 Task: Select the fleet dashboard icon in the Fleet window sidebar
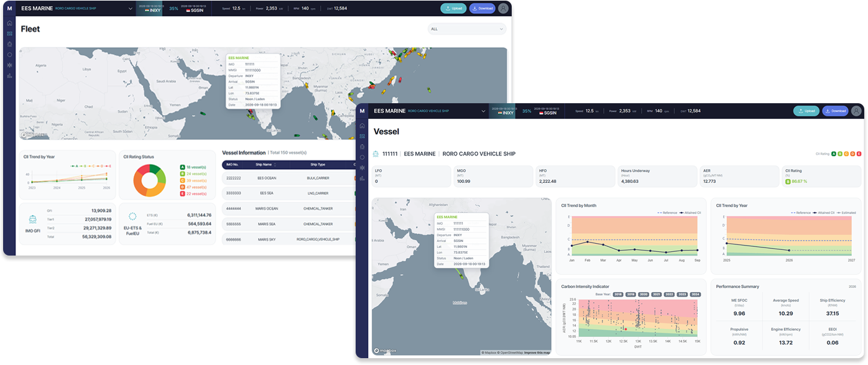9,34
